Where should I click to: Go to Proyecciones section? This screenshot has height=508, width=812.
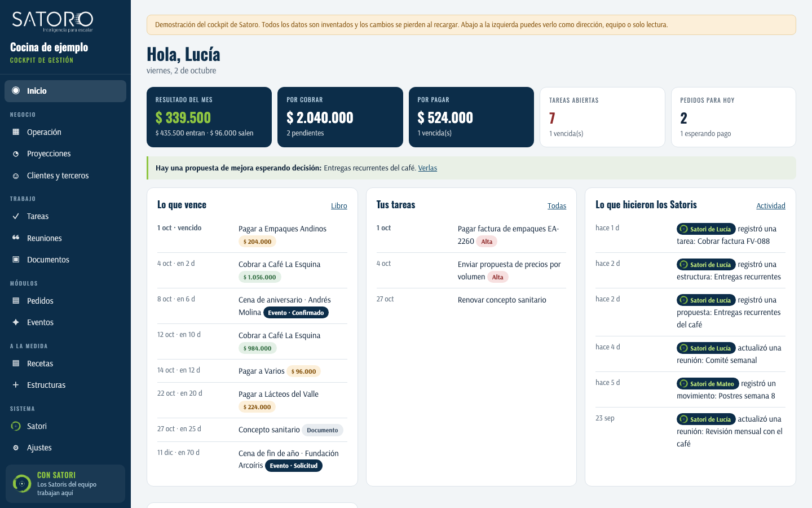point(65,154)
